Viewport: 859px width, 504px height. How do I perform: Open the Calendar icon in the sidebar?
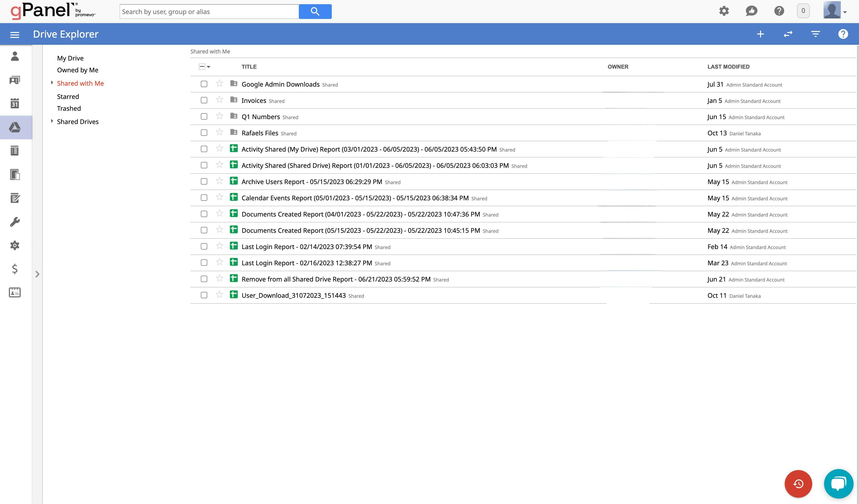(15, 104)
